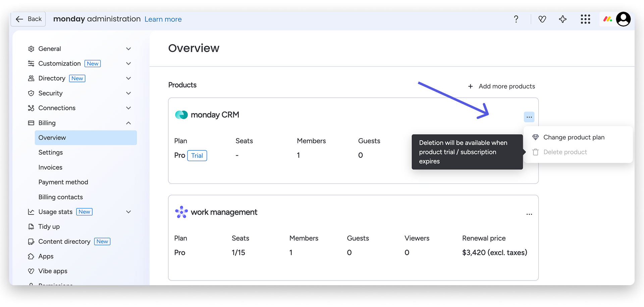The image size is (644, 307).
Task: Open the AI sparkle icon
Action: 563,19
